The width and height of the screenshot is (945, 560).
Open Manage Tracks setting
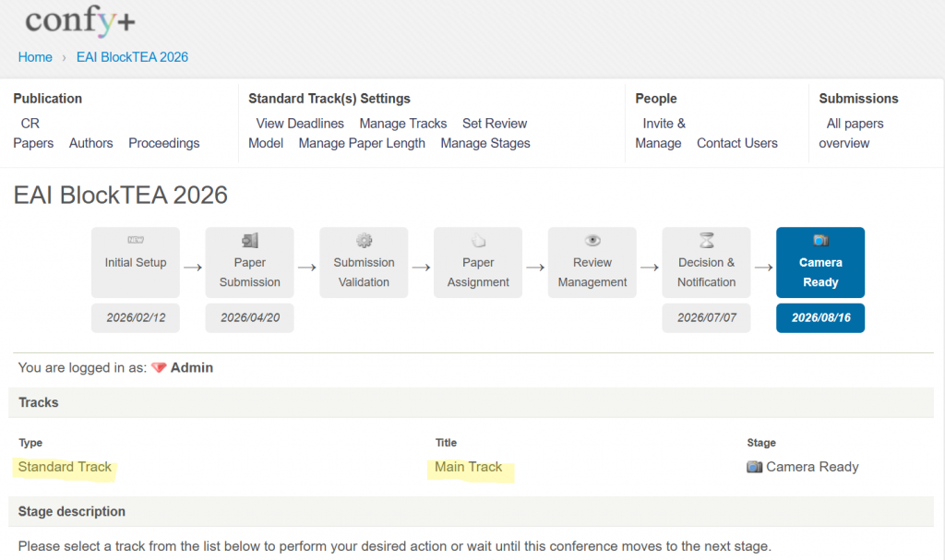tap(403, 124)
